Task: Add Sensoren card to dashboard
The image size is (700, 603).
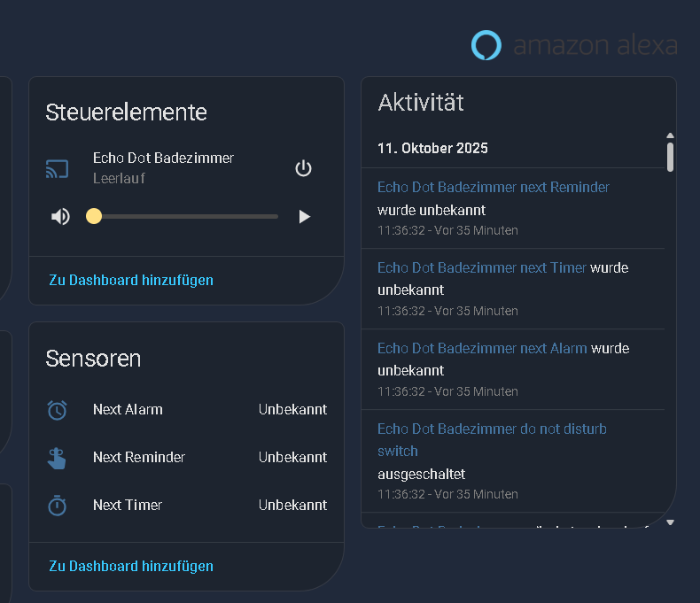Action: tap(131, 566)
